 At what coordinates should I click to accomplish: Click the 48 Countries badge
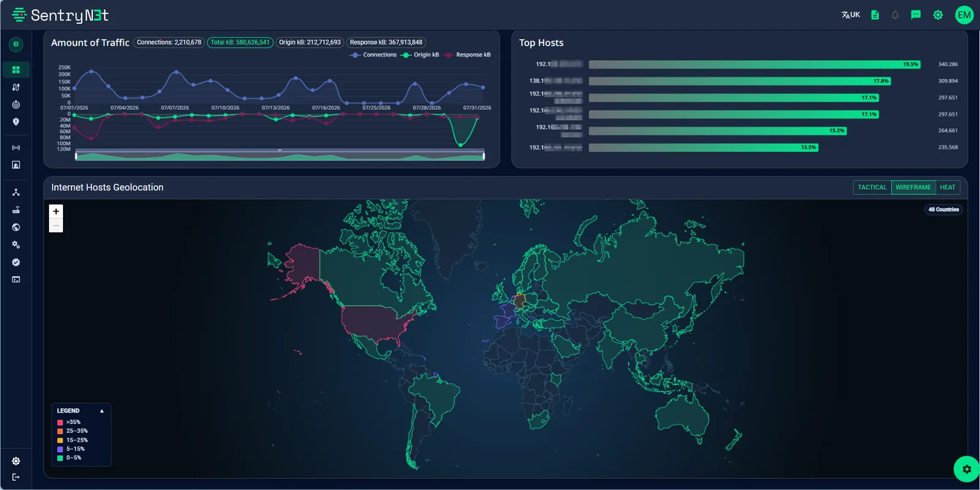coord(943,209)
